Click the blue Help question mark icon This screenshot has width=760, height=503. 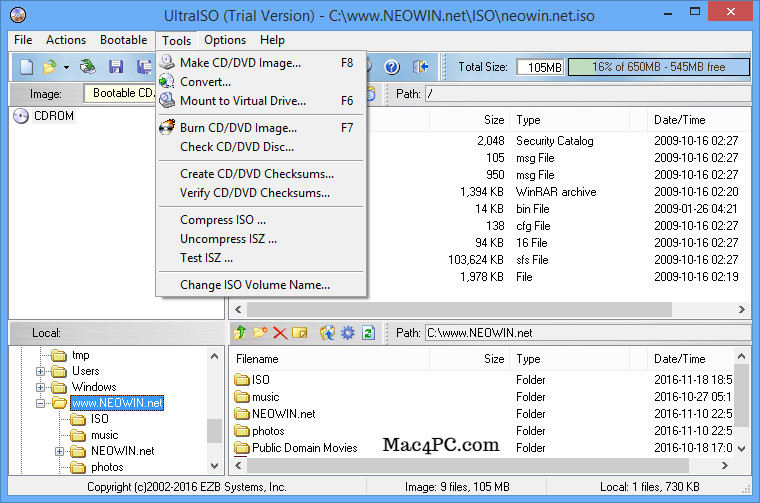tap(392, 67)
